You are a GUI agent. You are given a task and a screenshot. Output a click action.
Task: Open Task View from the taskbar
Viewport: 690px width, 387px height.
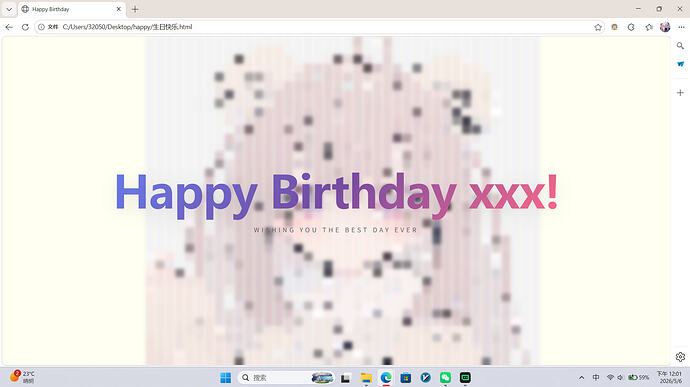coord(345,378)
